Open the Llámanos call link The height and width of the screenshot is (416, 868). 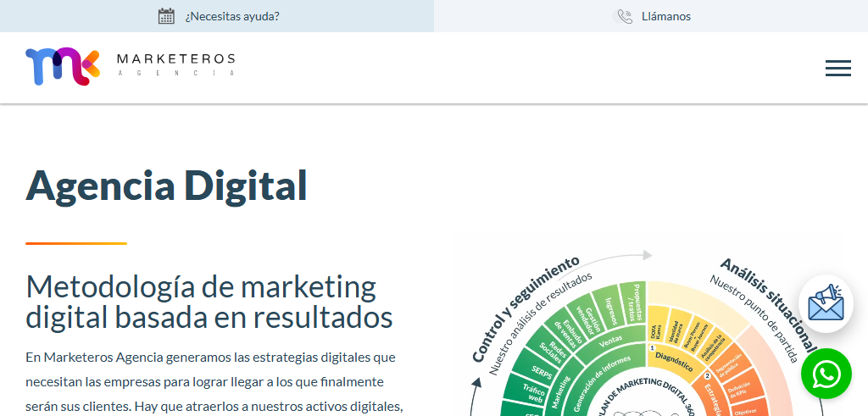(666, 17)
